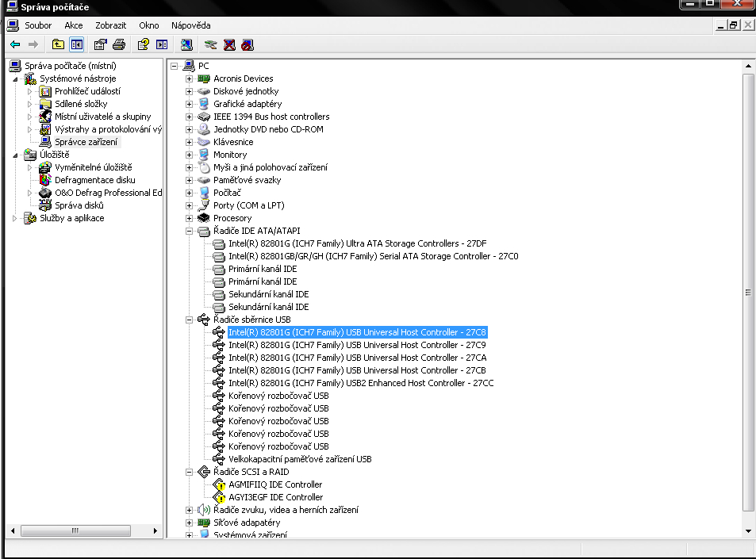Toggle the console tree show/hide icon
Viewport: 756px width, 559px height.
coord(76,44)
